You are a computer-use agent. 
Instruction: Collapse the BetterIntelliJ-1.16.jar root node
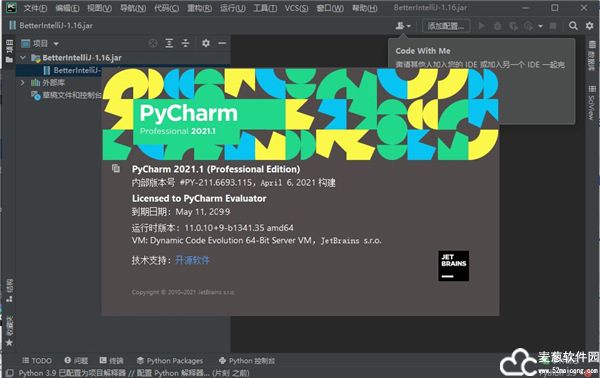[23, 58]
